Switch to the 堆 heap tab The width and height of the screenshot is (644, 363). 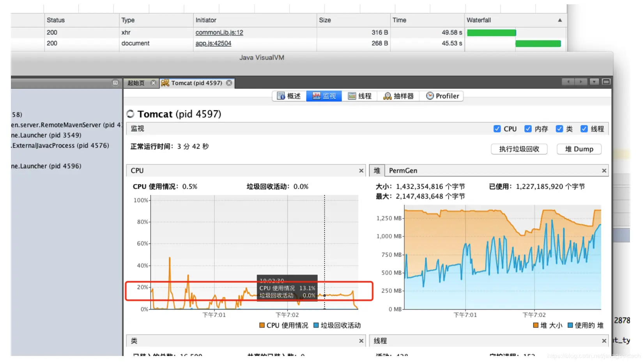tap(377, 171)
